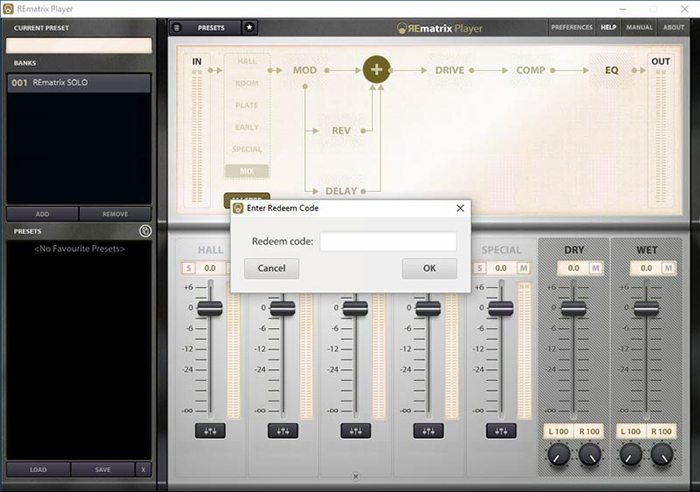Image resolution: width=700 pixels, height=492 pixels.
Task: Toggle the MIX button in signal flow
Action: [247, 171]
